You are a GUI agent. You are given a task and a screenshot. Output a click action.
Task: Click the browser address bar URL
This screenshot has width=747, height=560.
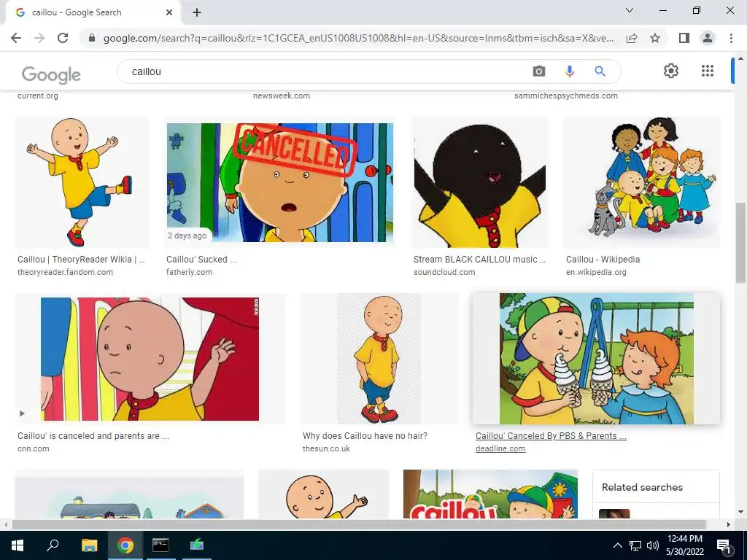tap(358, 38)
